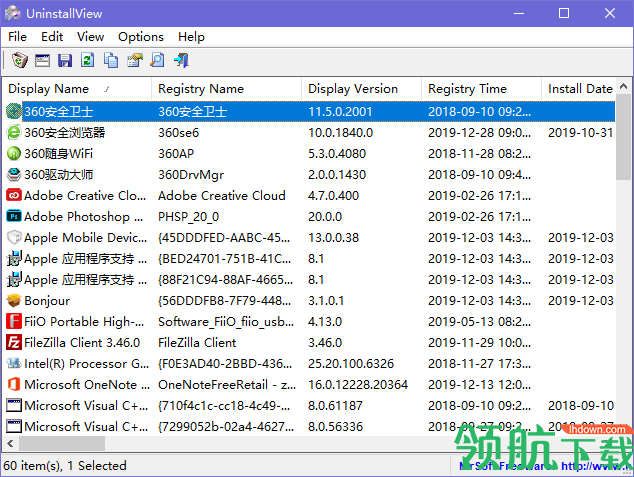Image resolution: width=634 pixels, height=477 pixels.
Task: Click version 16.0.12228.20364
Action: (358, 385)
